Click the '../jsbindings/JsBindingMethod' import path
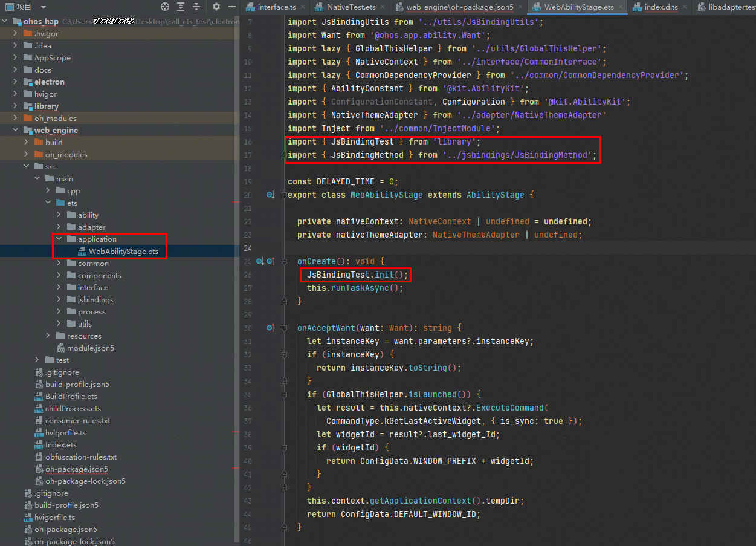The image size is (756, 546). point(517,155)
